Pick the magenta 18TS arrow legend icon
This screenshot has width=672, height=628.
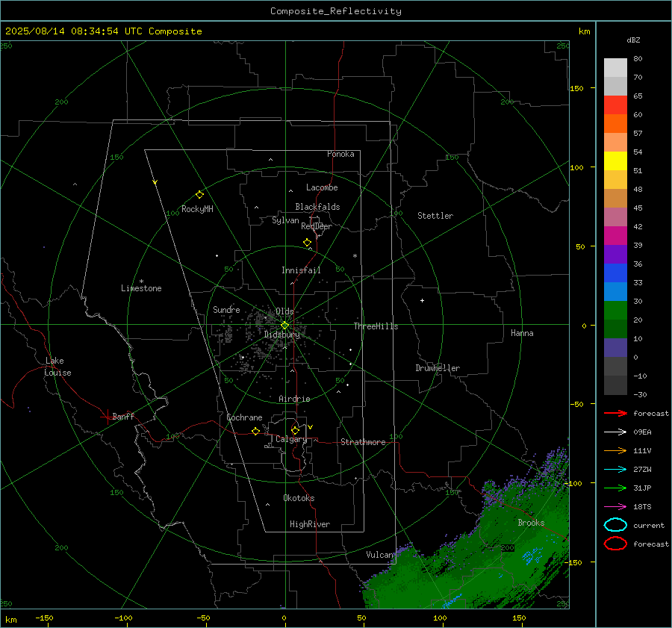(x=615, y=507)
